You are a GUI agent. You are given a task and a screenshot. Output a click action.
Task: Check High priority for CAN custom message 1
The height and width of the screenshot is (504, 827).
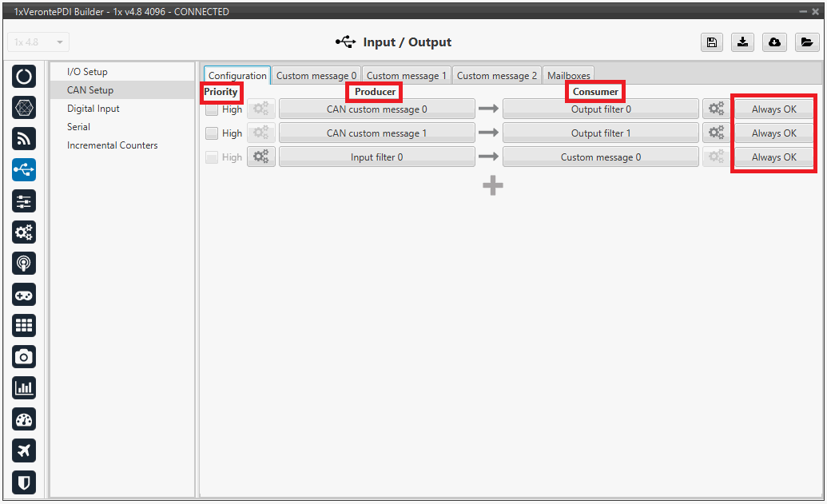[x=212, y=133]
